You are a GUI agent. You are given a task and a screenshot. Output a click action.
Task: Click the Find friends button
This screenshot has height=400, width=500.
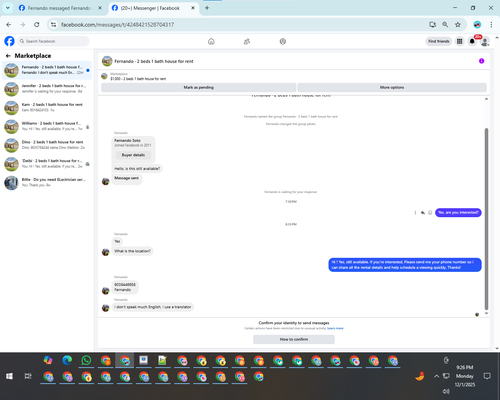click(x=439, y=41)
